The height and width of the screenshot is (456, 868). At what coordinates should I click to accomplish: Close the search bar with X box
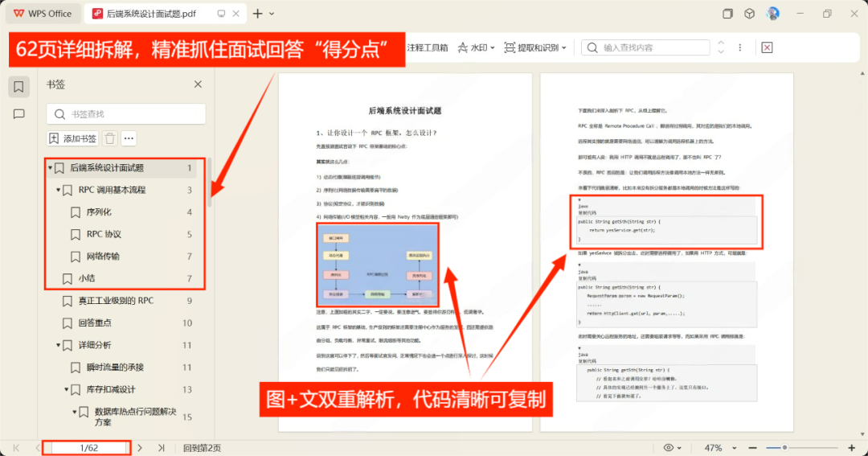tap(768, 47)
